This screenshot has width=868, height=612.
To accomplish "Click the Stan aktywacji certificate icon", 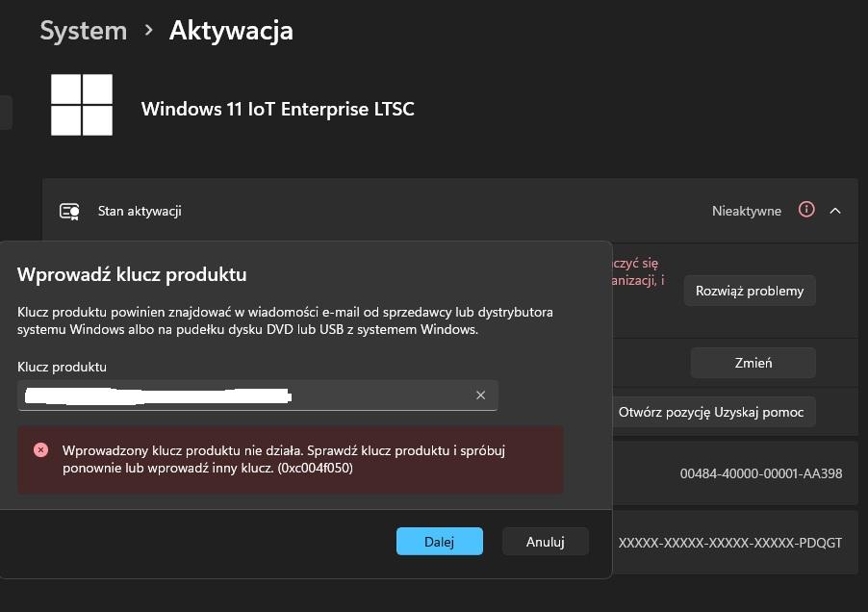I will click(69, 211).
